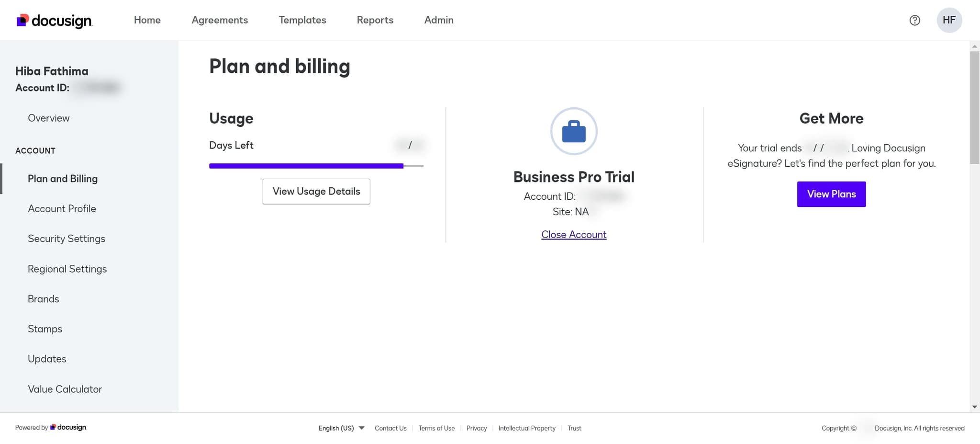Open the HF user profile avatar
Image resolution: width=980 pixels, height=444 pixels.
pos(949,20)
